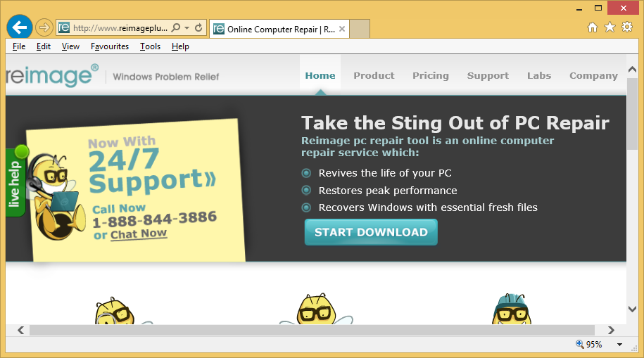Click the Chat Now link
This screenshot has height=358, width=644.
point(139,234)
